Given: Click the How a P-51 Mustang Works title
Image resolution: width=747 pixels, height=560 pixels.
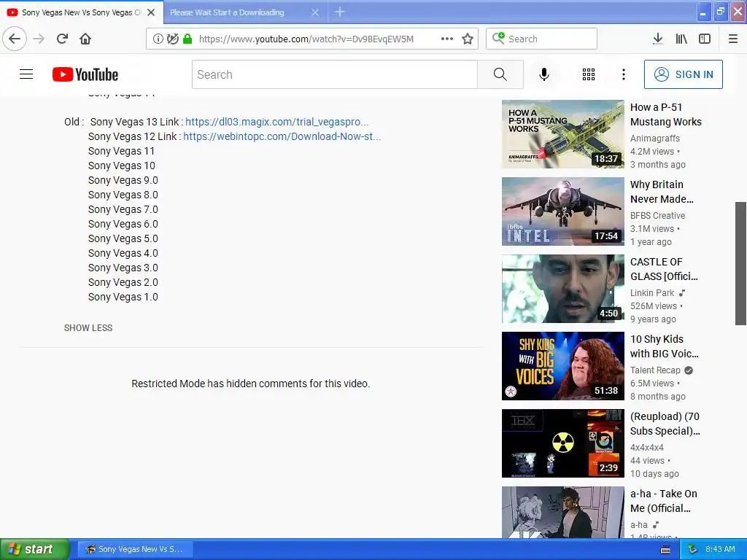Looking at the screenshot, I should point(665,114).
